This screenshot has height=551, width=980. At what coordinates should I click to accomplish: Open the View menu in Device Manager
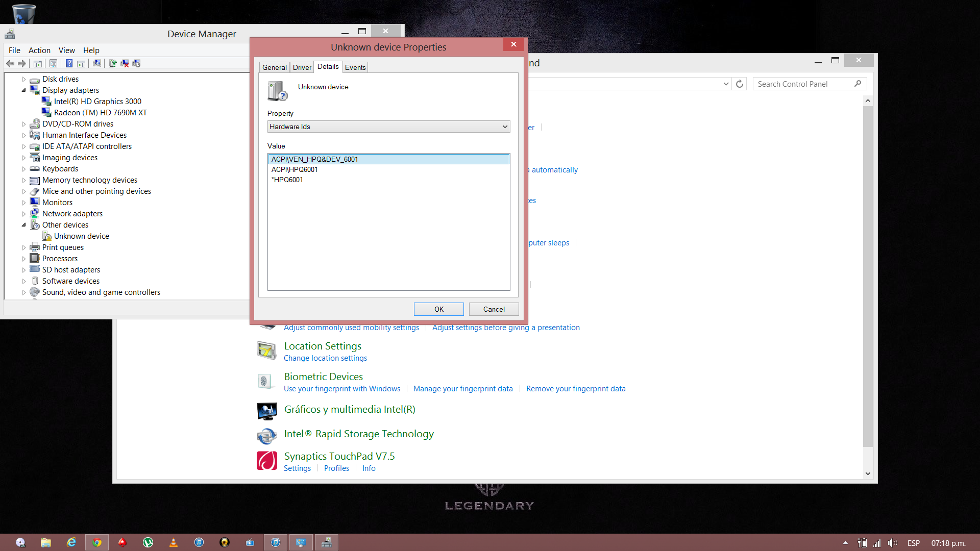point(66,50)
